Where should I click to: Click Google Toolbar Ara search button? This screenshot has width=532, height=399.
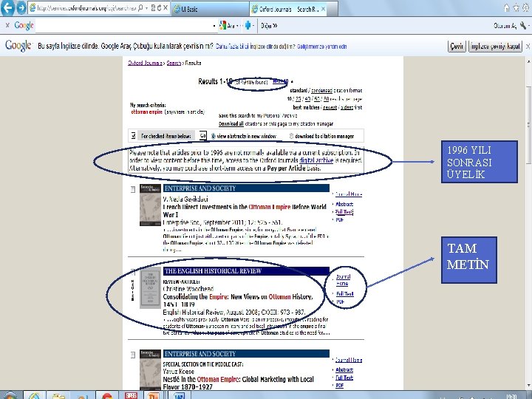click(228, 26)
